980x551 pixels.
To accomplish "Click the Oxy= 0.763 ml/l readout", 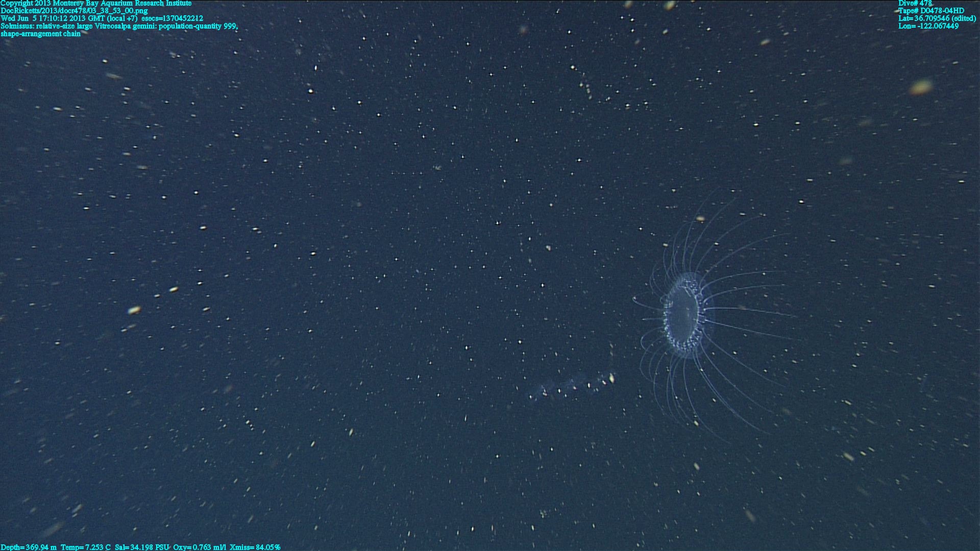I will (199, 547).
